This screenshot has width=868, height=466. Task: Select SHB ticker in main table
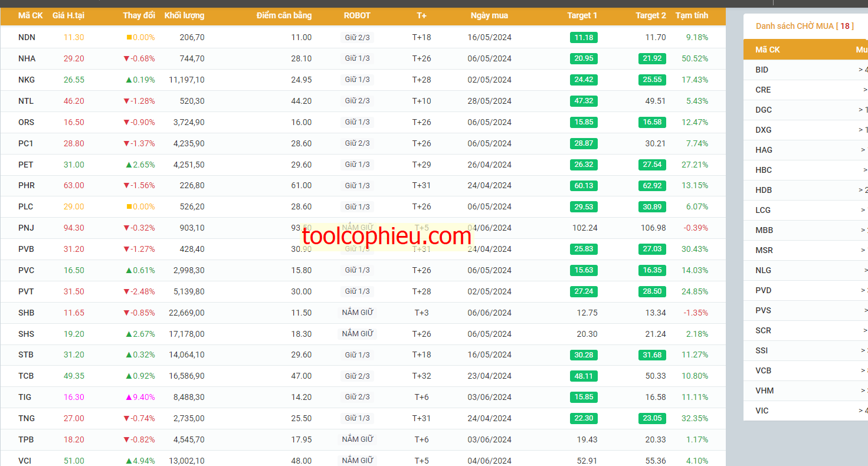pos(26,313)
